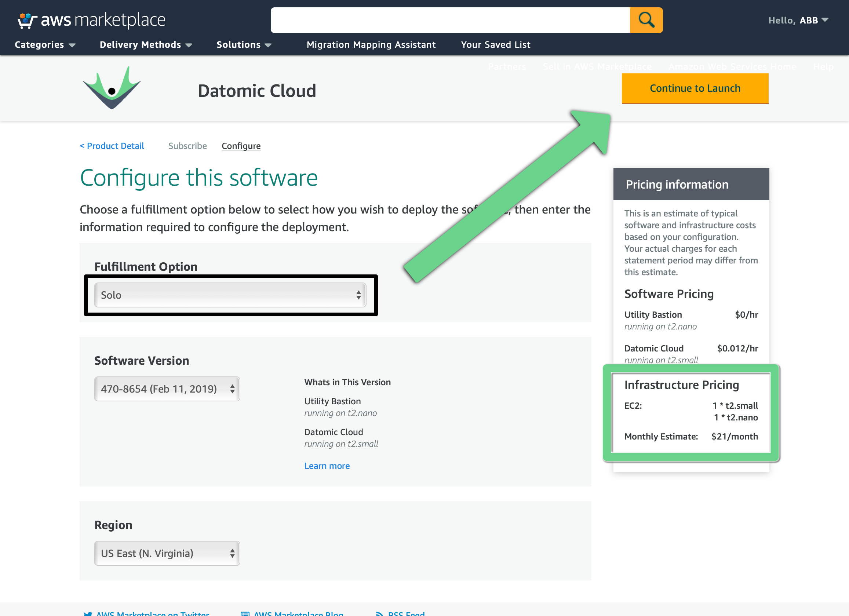Image resolution: width=849 pixels, height=616 pixels.
Task: Select the Configure tab
Action: click(241, 146)
